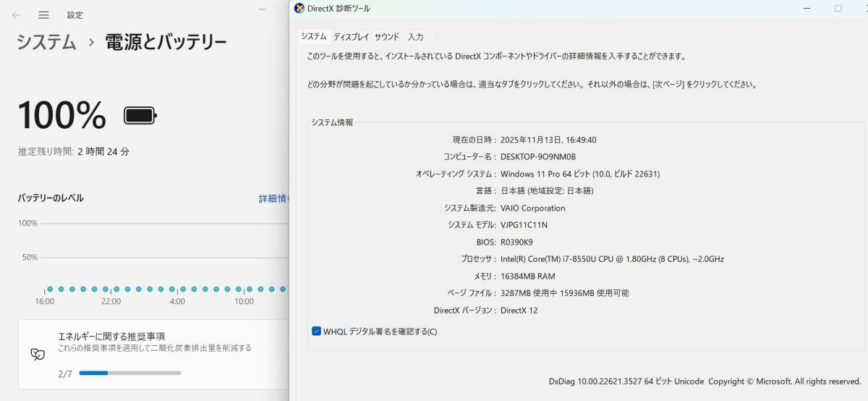
Task: Select the manufacturer value VAIO Corporation
Action: [x=533, y=208]
